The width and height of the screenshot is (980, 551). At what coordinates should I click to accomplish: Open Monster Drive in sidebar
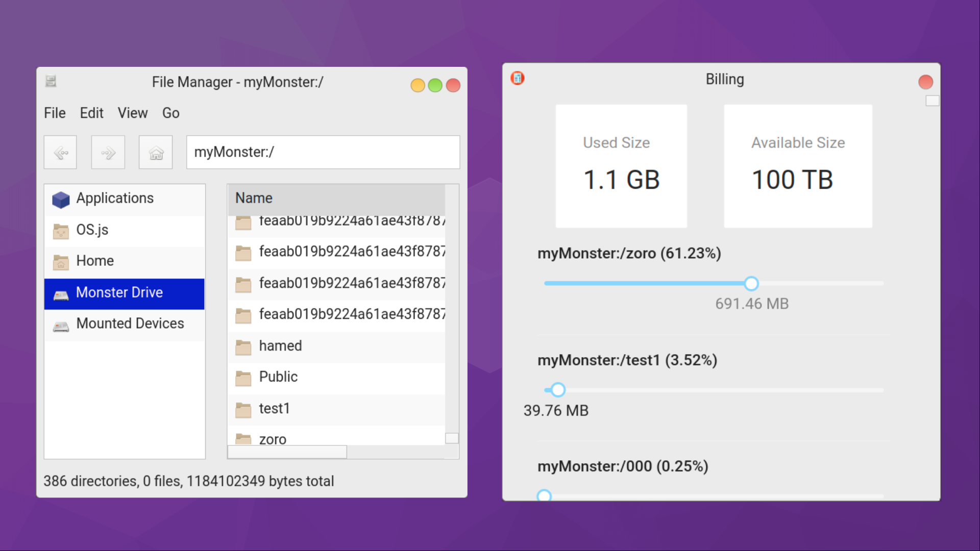click(119, 293)
